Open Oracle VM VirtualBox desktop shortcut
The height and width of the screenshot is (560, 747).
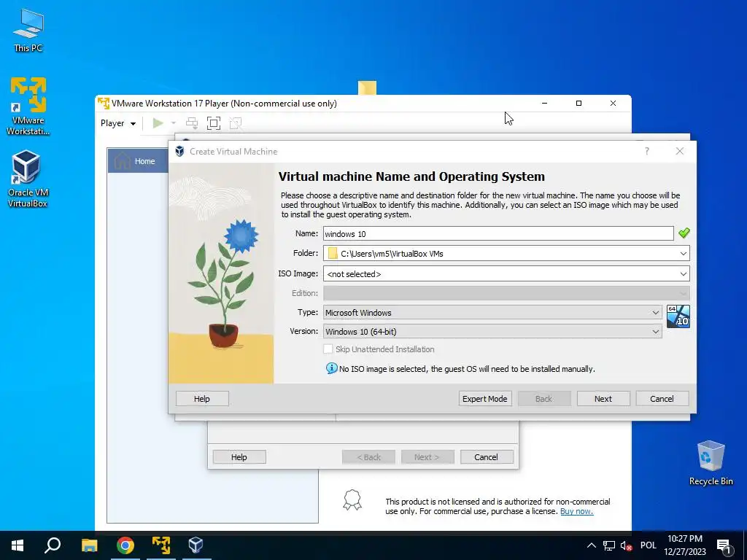[x=28, y=179]
